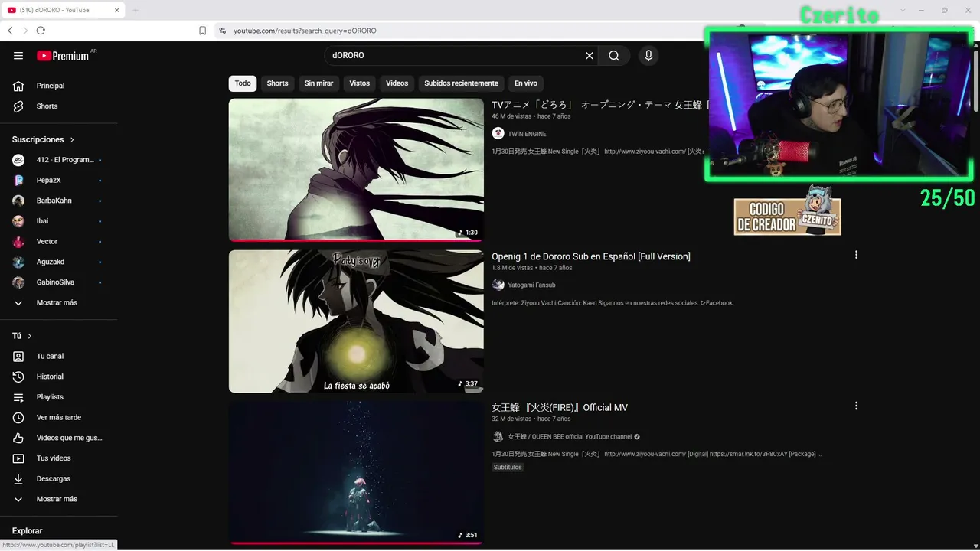Visit the QUEEN BEE official YouTube channel name
This screenshot has width=980, height=551.
[570, 436]
